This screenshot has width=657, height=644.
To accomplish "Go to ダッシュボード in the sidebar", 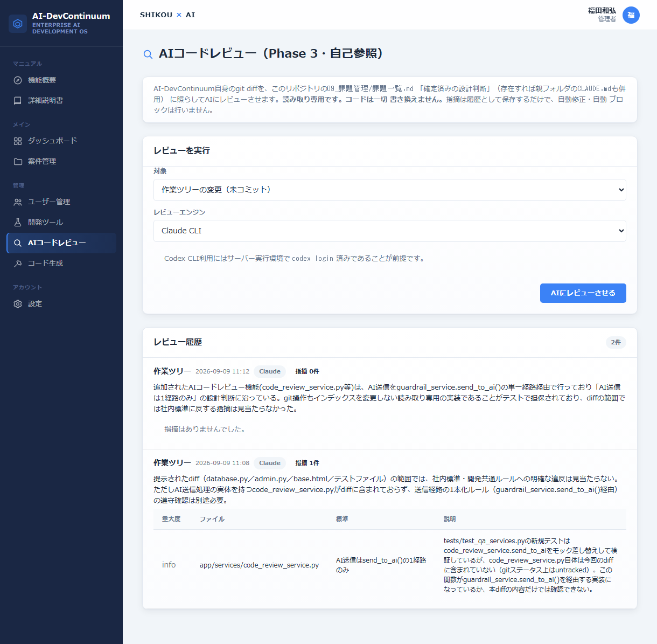I will coord(61,141).
